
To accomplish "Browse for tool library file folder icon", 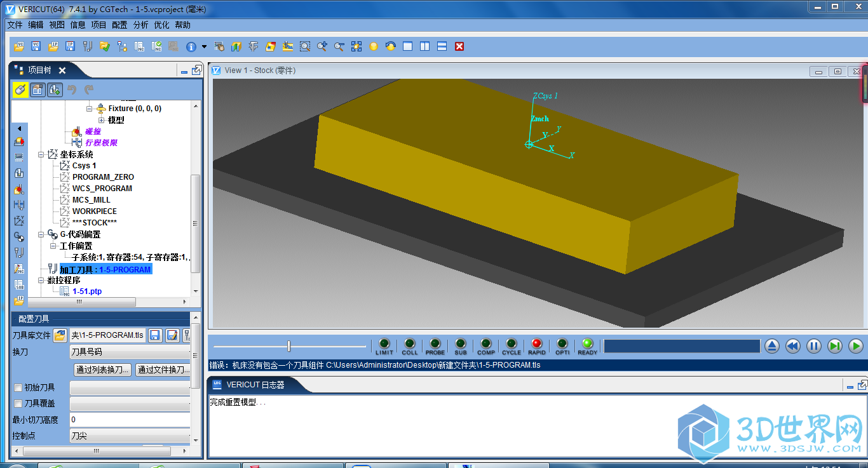I will tap(60, 335).
